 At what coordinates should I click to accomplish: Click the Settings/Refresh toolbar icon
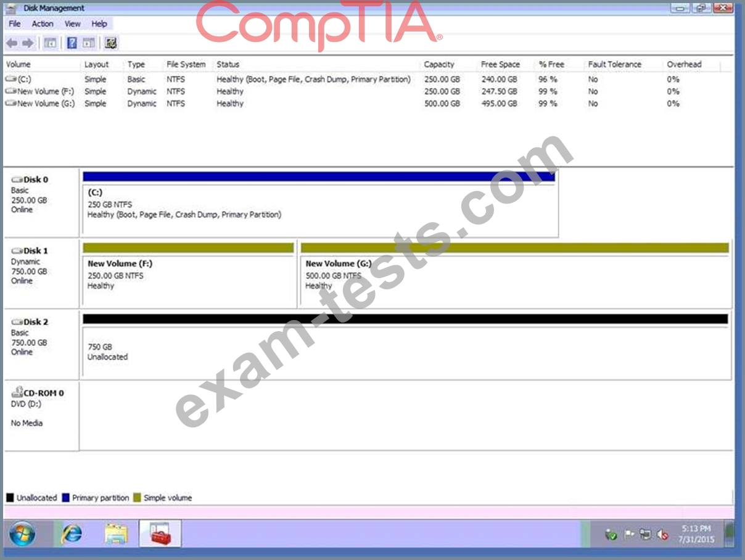[x=111, y=43]
